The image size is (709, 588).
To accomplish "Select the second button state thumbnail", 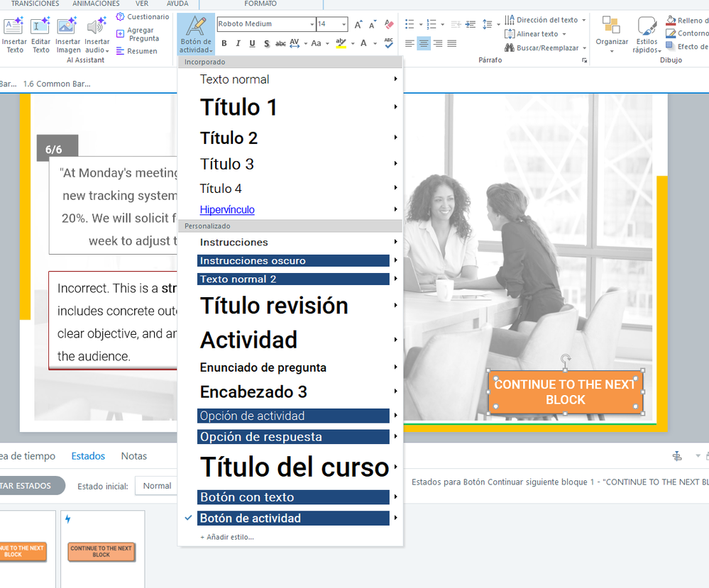I will tap(101, 550).
